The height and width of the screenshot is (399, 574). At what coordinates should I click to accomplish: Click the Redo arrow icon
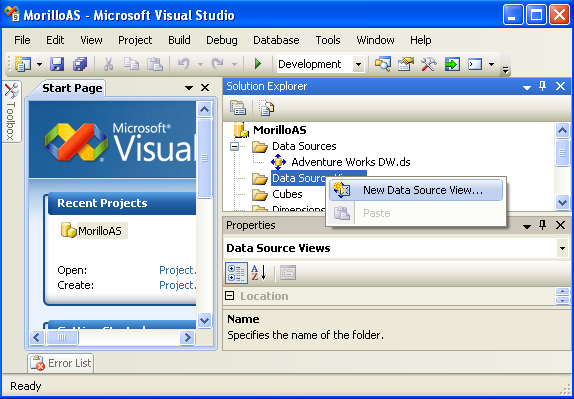tap(217, 64)
